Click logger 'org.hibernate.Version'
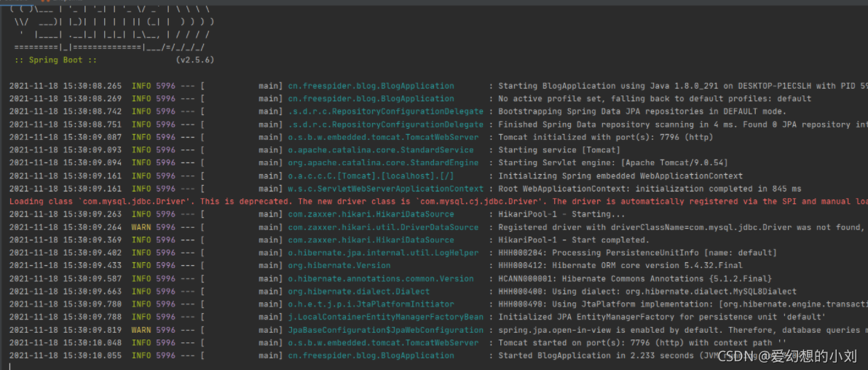Screen dimensions: 868x370 pyautogui.click(x=339, y=266)
